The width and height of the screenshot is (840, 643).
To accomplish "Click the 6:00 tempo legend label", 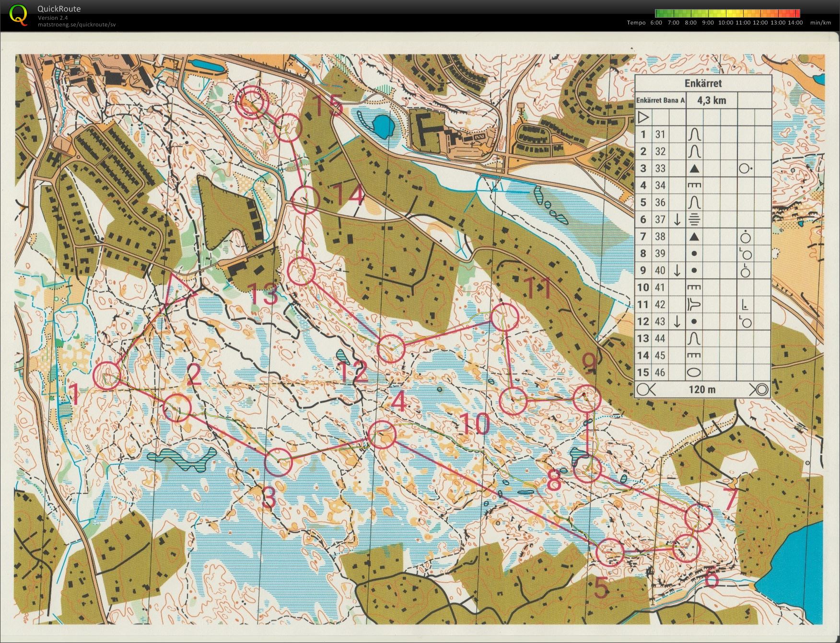I will 656,23.
